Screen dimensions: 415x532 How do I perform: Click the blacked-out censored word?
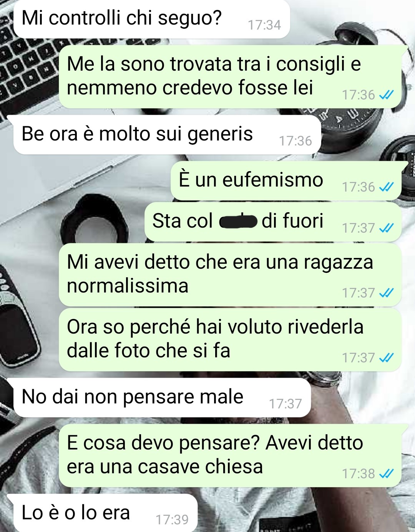(x=237, y=221)
